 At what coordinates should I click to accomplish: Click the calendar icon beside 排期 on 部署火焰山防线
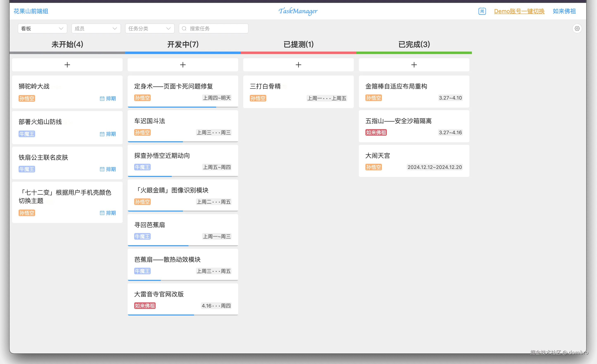(102, 134)
